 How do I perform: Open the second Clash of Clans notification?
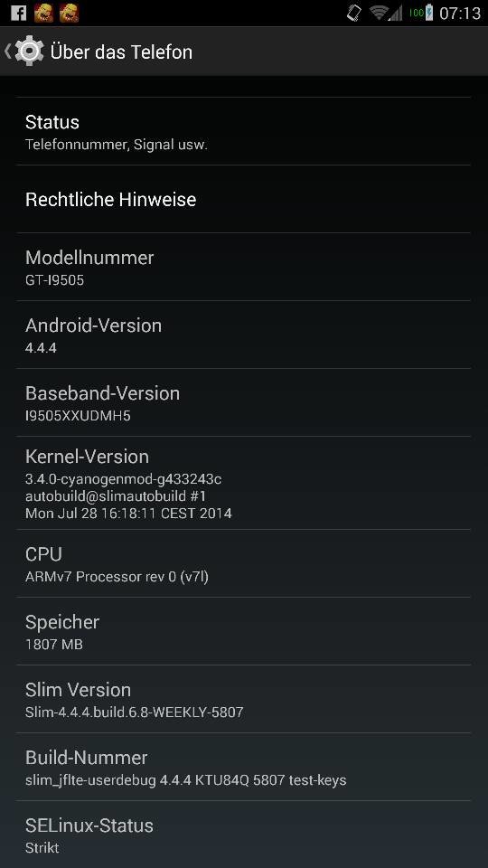tap(70, 12)
